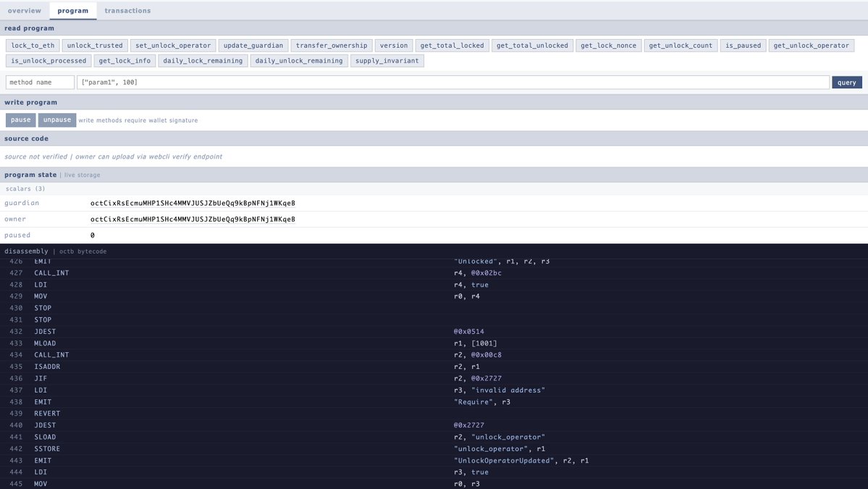Select the unlock_trusted method

tap(95, 46)
